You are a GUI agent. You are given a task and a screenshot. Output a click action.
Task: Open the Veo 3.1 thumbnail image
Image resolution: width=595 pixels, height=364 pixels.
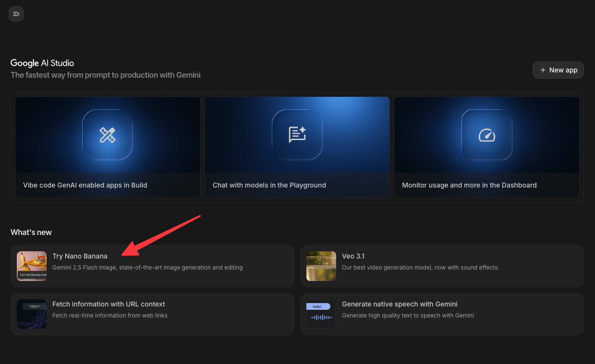point(321,266)
